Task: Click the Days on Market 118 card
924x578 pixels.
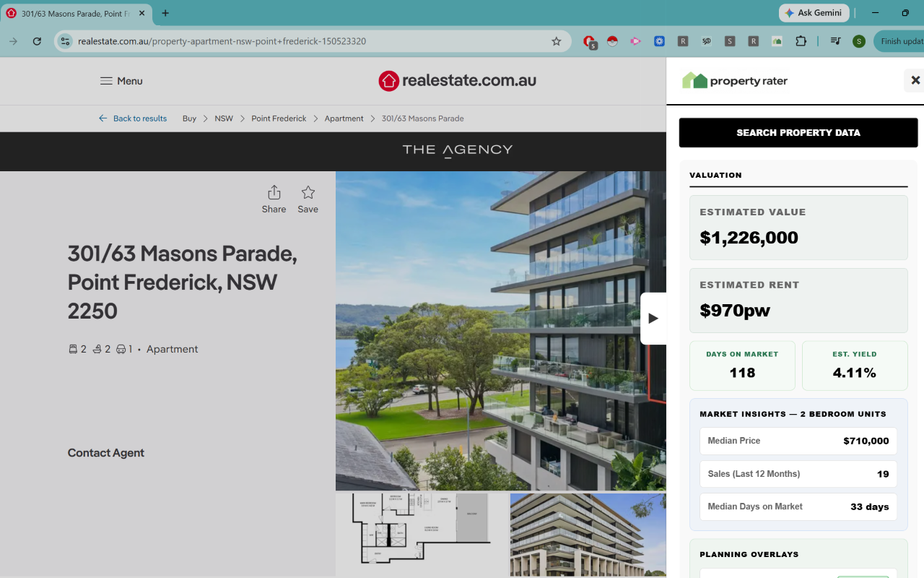Action: 742,366
